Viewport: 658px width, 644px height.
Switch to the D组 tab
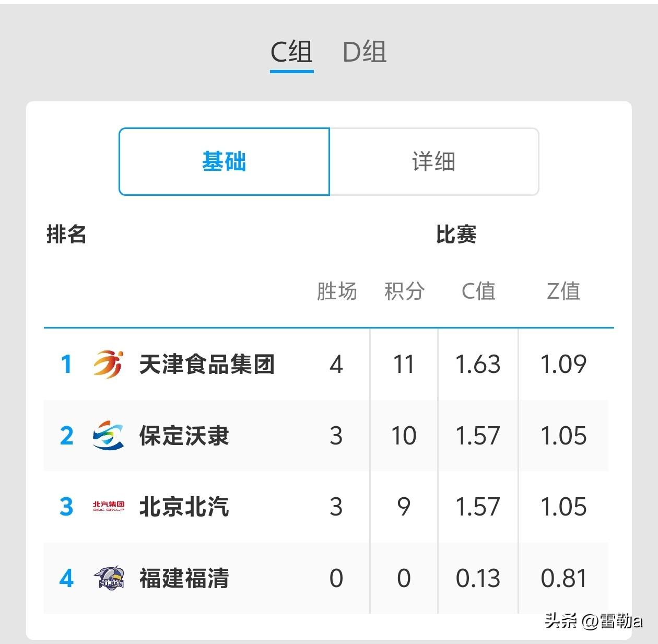(365, 52)
